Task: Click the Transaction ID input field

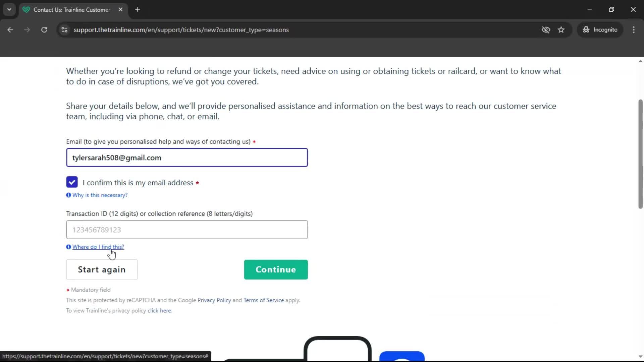Action: 187,230
